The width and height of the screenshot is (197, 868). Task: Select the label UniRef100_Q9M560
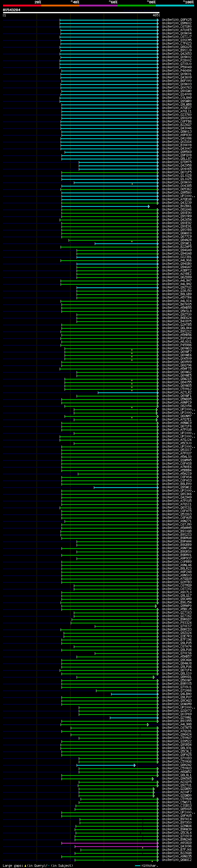pyautogui.click(x=177, y=193)
